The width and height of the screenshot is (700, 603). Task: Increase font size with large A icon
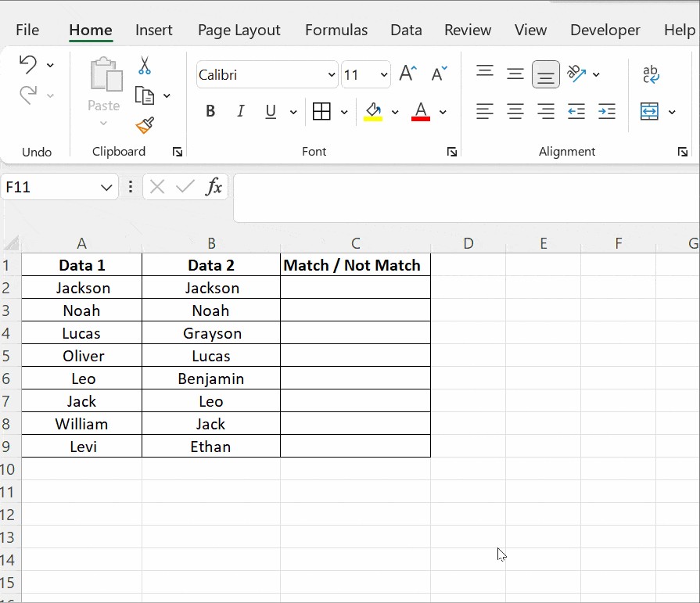point(408,74)
